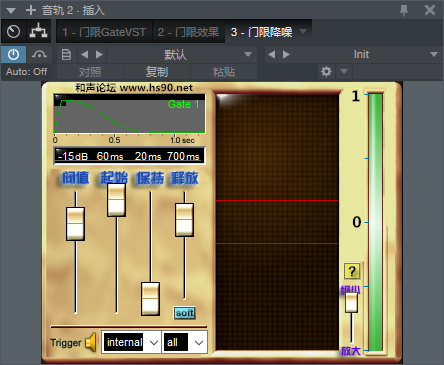Click the 粘贴 paste button
444x365 pixels.
(224, 72)
